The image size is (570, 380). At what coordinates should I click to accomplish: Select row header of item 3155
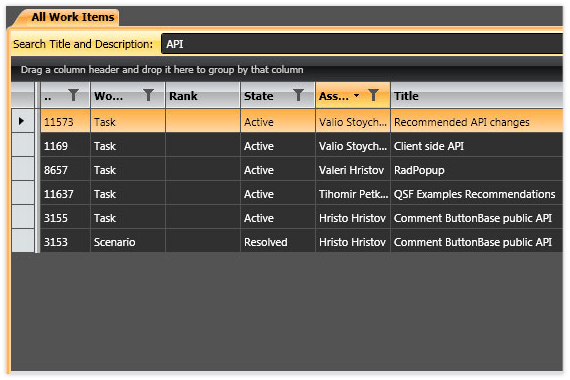23,217
